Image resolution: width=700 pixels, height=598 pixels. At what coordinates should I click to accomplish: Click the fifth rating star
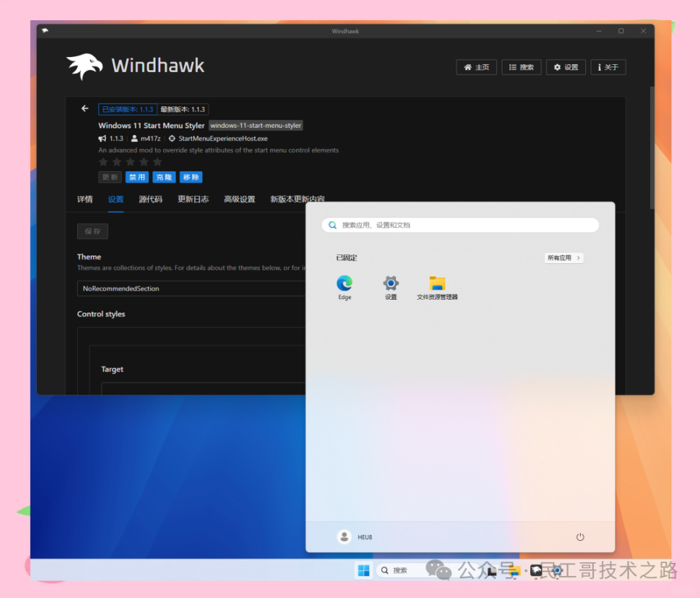pos(157,161)
